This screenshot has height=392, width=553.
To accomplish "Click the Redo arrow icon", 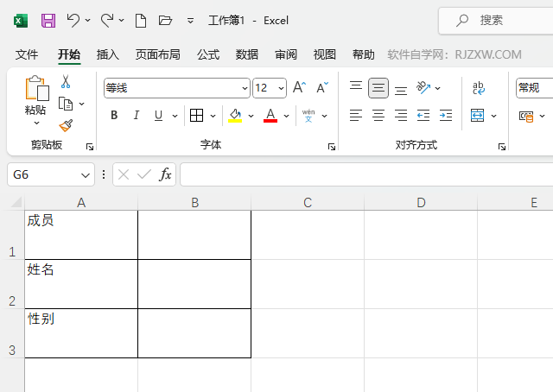I will pyautogui.click(x=107, y=20).
